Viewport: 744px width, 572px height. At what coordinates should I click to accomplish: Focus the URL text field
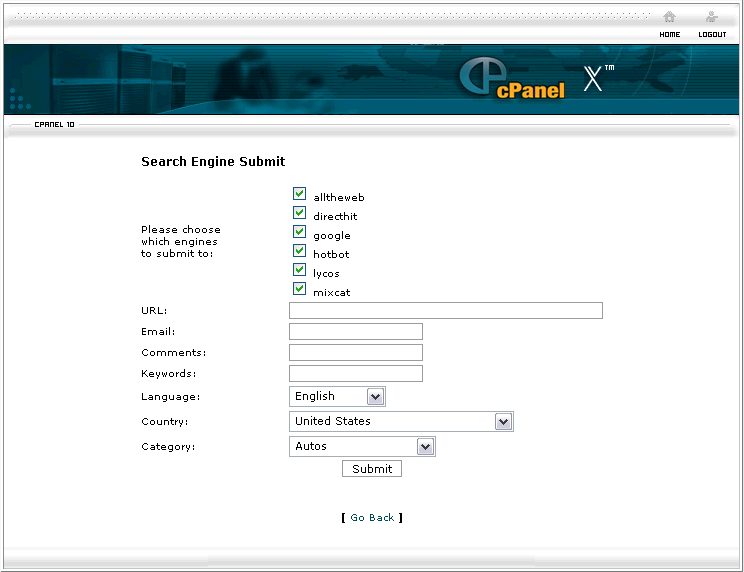point(445,311)
